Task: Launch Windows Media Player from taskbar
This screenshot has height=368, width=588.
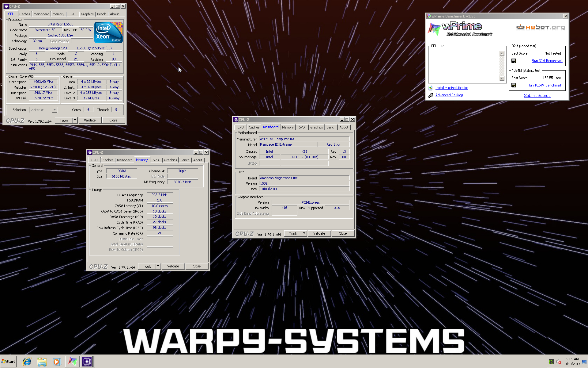Action: pos(57,362)
